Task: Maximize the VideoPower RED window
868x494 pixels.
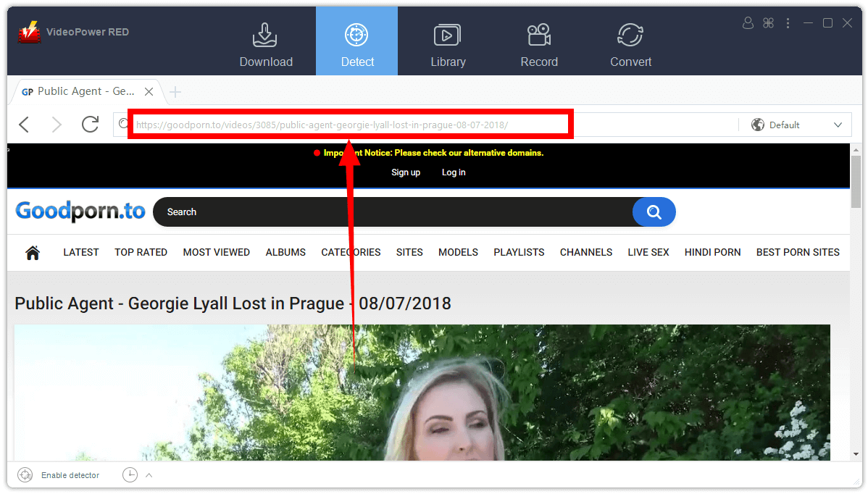Action: tap(827, 22)
